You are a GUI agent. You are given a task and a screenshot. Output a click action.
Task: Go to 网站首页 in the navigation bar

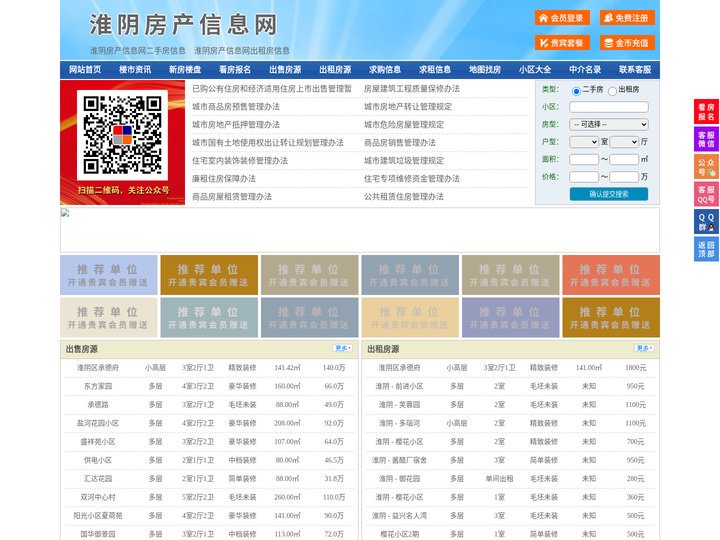click(x=85, y=70)
